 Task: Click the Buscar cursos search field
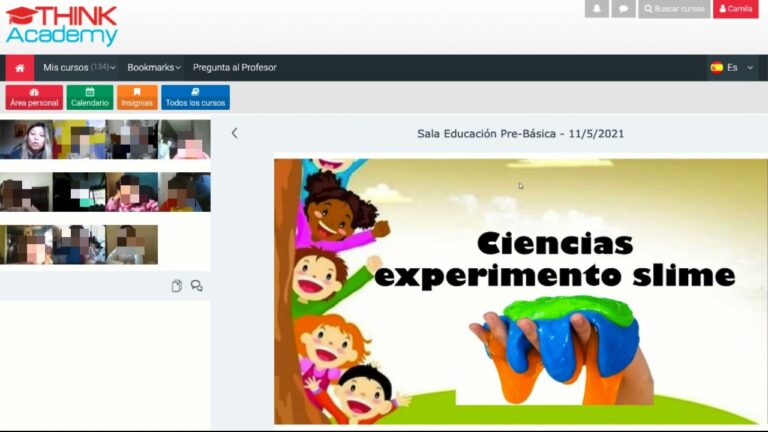click(674, 9)
